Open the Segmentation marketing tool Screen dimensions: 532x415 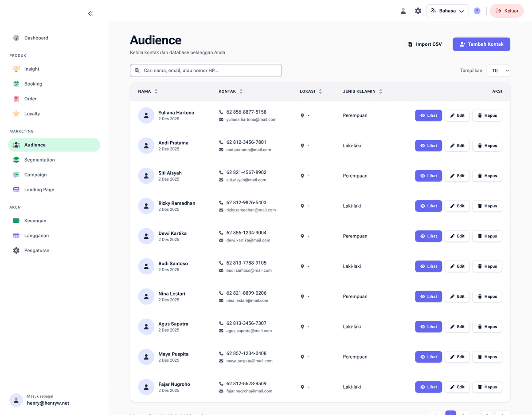click(39, 160)
